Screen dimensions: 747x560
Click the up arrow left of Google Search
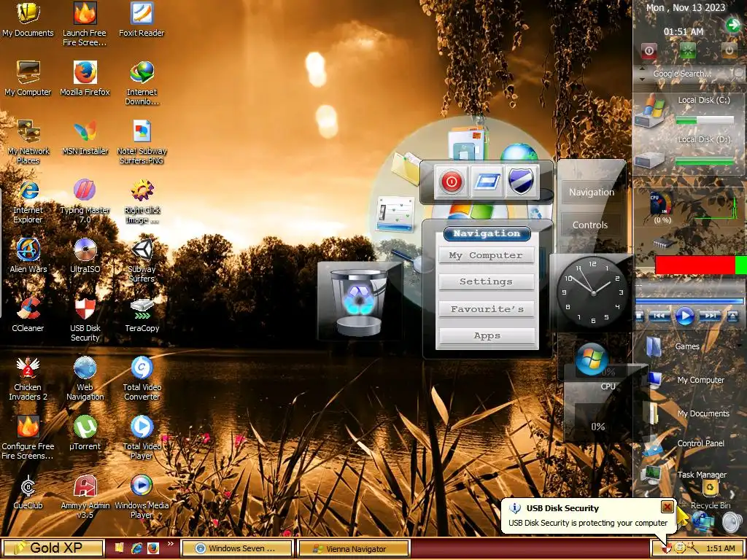click(x=642, y=69)
